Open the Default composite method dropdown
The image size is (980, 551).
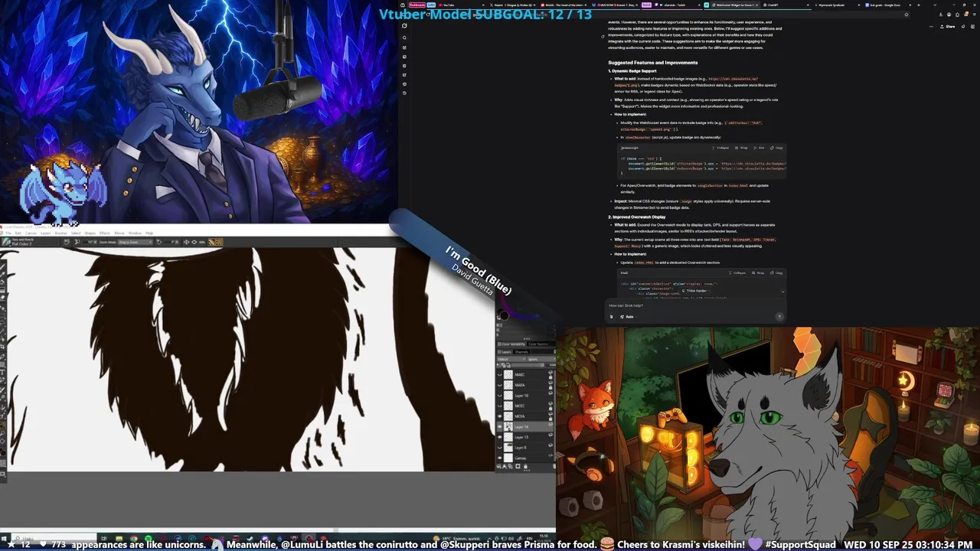[x=511, y=359]
